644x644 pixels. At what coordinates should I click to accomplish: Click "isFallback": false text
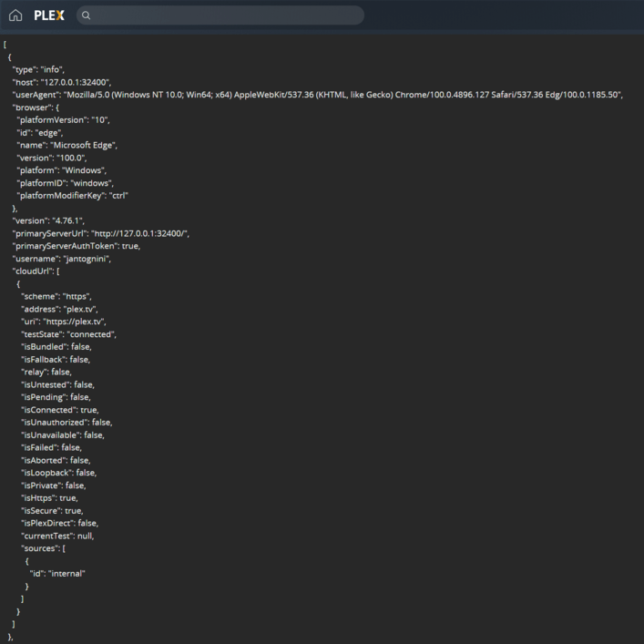(x=56, y=360)
